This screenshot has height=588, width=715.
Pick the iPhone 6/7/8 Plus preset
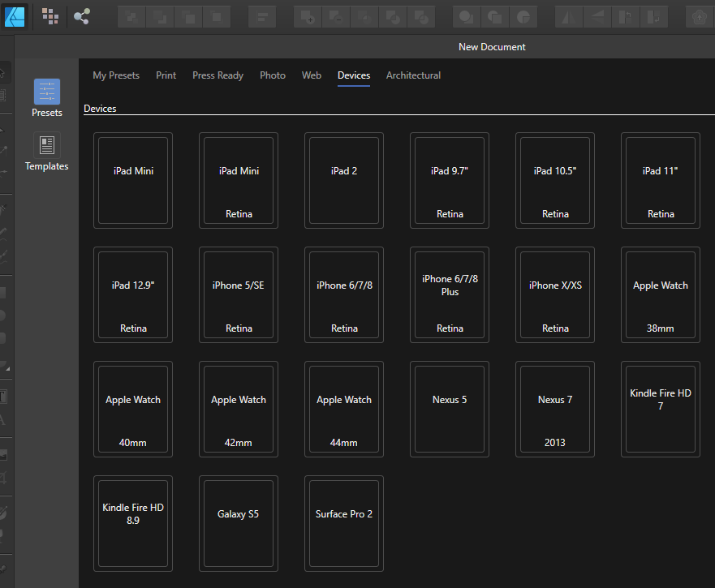[450, 295]
